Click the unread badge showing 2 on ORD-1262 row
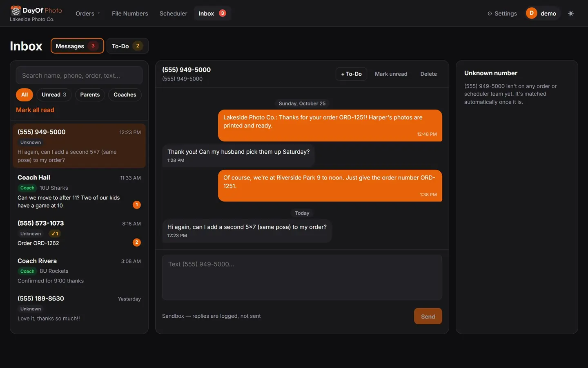The height and width of the screenshot is (368, 588). pyautogui.click(x=137, y=242)
